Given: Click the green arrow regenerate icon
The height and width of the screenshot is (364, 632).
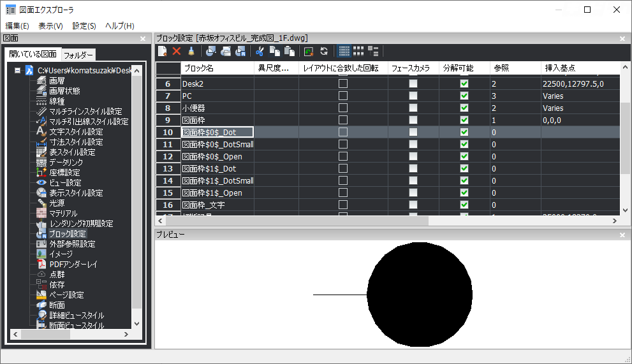Looking at the screenshot, I should (309, 51).
